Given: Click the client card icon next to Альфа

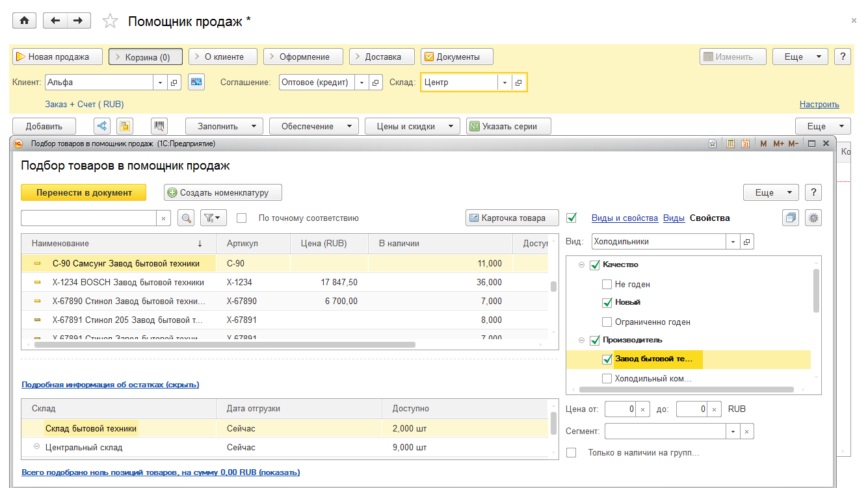Looking at the screenshot, I should click(x=196, y=83).
